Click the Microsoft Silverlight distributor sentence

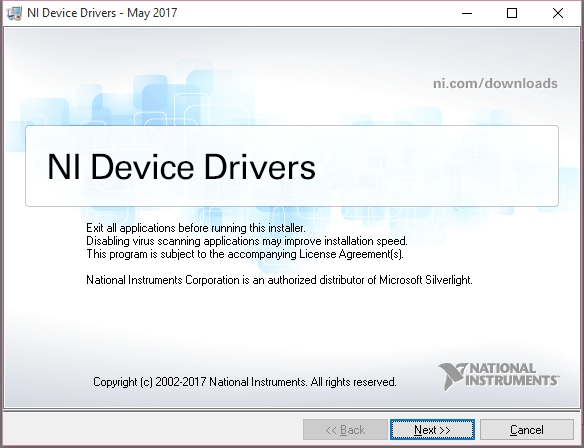pyautogui.click(x=279, y=280)
